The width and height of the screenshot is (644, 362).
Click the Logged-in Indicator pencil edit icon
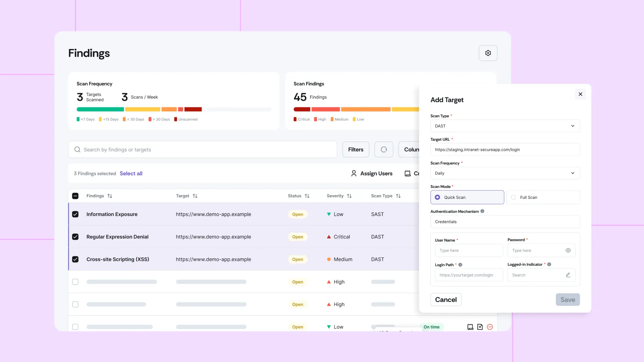click(x=568, y=275)
